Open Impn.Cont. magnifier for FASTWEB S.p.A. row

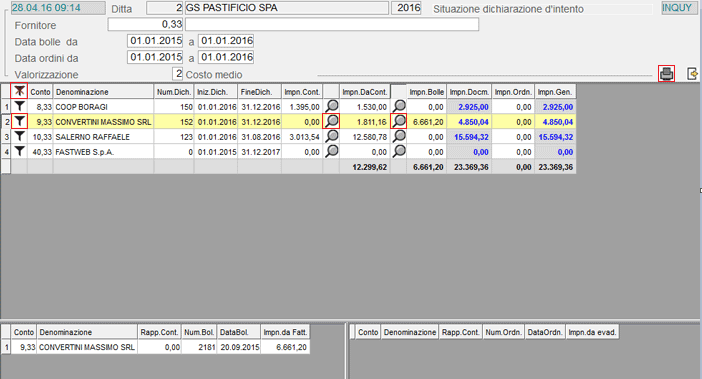pyautogui.click(x=331, y=152)
